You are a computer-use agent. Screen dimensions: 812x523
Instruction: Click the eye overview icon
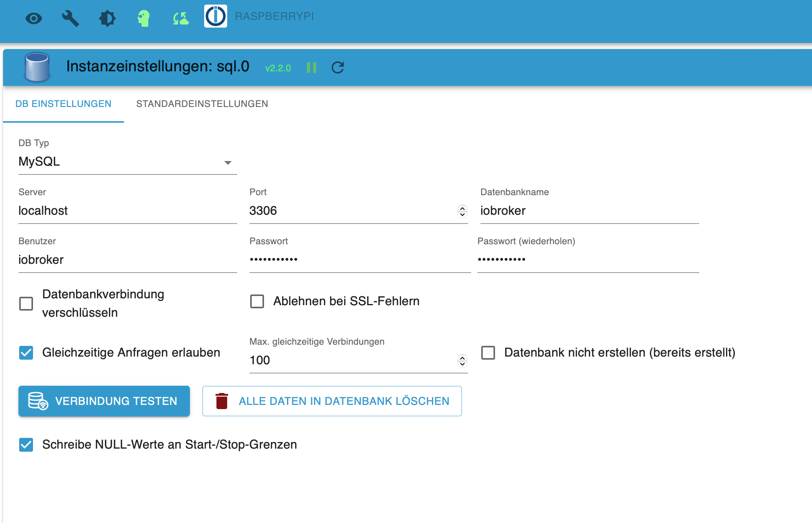click(x=34, y=18)
